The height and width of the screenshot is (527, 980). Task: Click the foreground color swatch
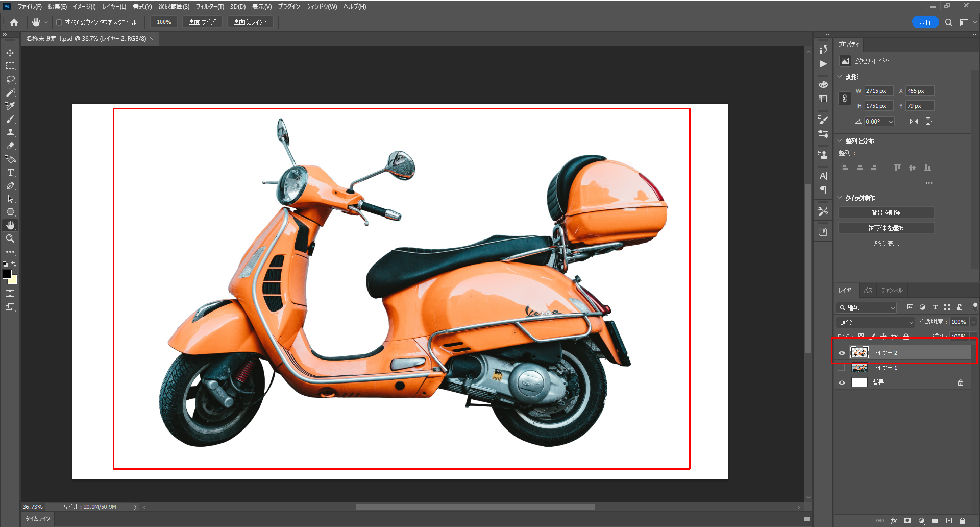7,274
